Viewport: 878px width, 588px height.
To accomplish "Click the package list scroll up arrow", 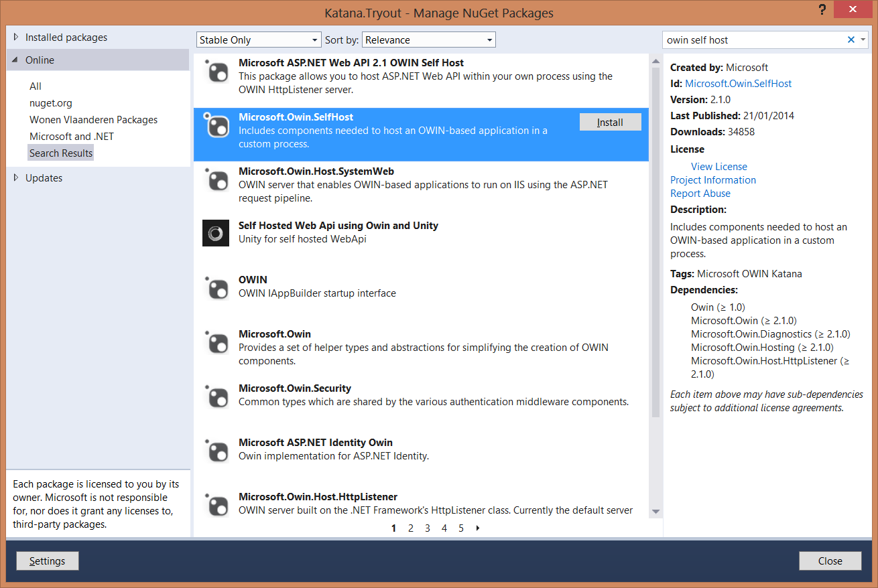I will tap(655, 61).
